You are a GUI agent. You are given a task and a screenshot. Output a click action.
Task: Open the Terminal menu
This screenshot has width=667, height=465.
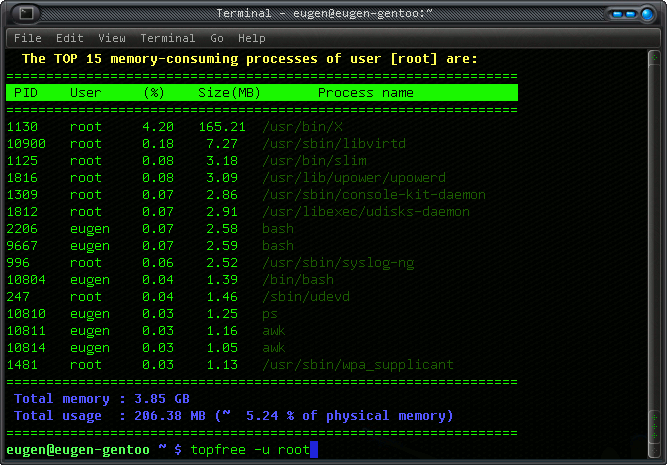(x=168, y=38)
